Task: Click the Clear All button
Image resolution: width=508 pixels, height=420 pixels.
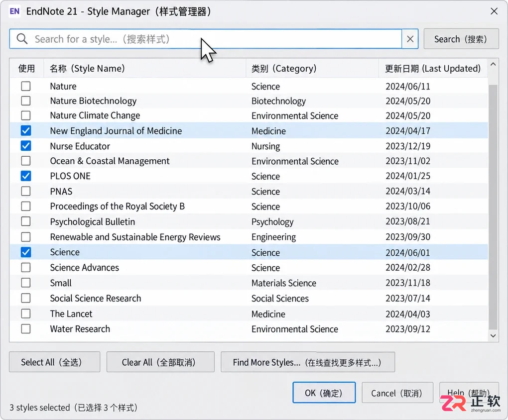Action: click(160, 362)
